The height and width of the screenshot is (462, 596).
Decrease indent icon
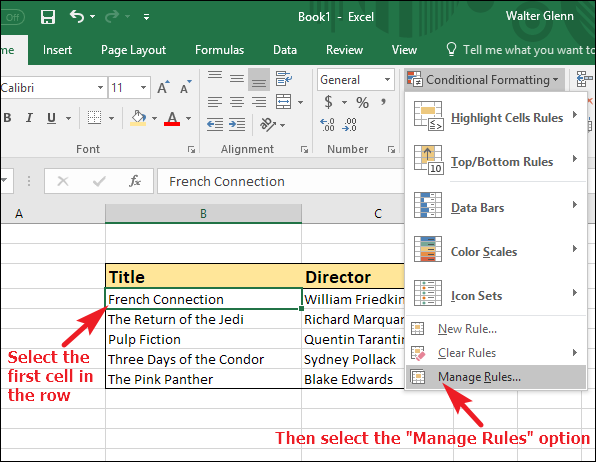coord(215,124)
